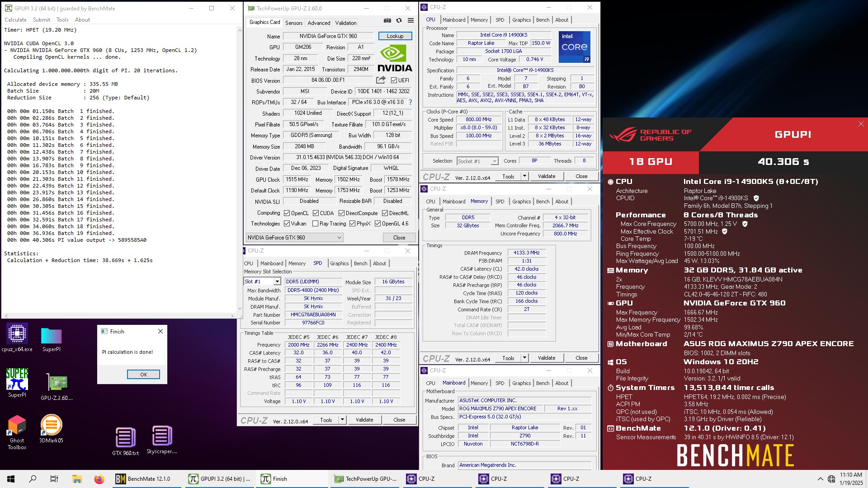Click the GPU Name field in GPU-Z

coord(328,36)
